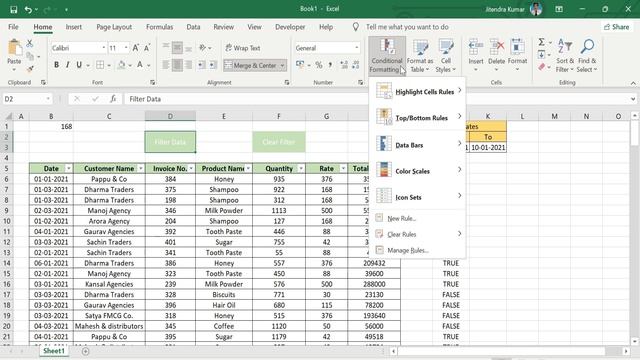This screenshot has height=360, width=640.
Task: Click the Clear Filter button
Action: tap(279, 142)
